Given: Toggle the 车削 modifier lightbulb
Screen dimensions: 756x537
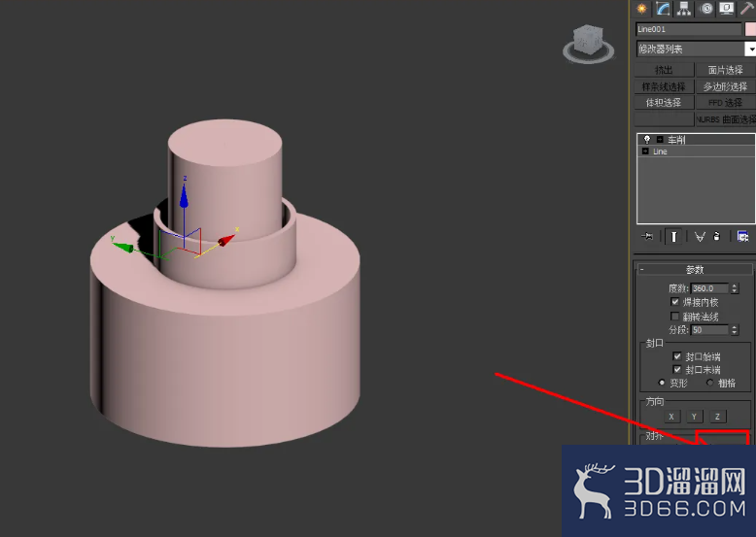Looking at the screenshot, I should (x=647, y=139).
